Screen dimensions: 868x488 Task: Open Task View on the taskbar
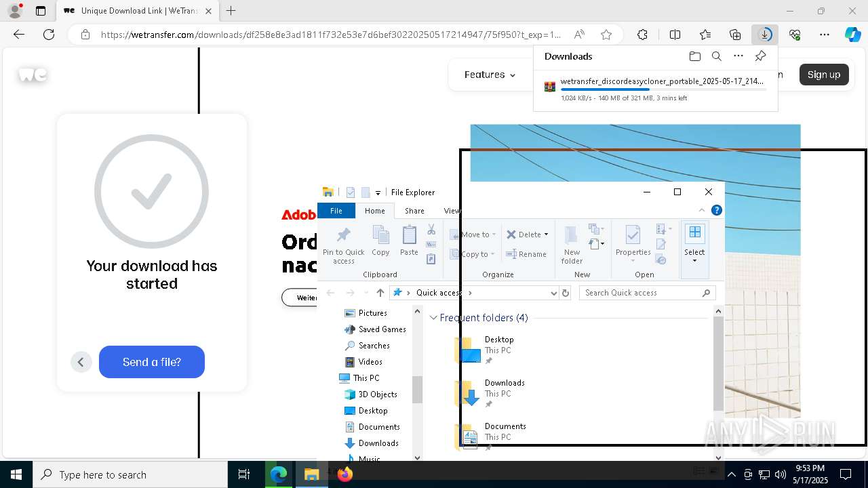coord(244,474)
